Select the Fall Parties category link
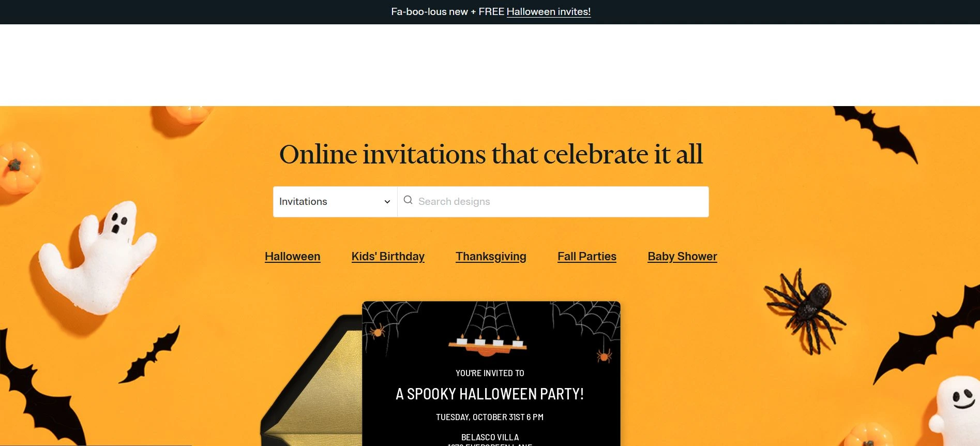The width and height of the screenshot is (980, 446). tap(587, 256)
